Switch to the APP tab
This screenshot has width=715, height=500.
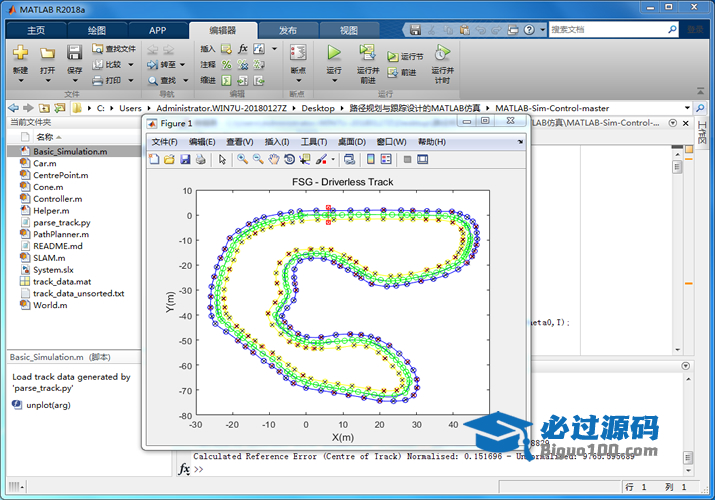pyautogui.click(x=157, y=30)
